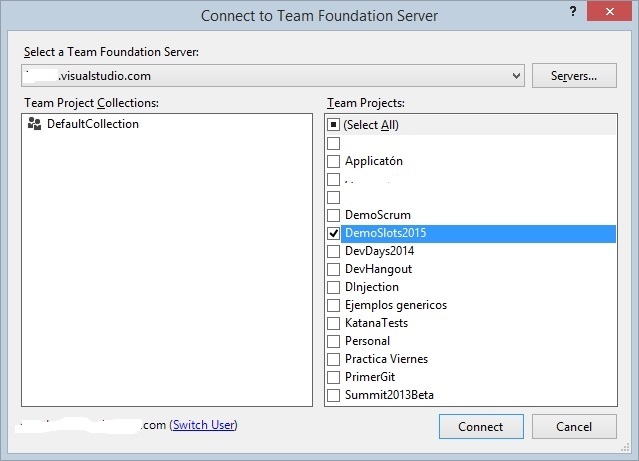Toggle the (Select All) checkbox

[x=333, y=125]
